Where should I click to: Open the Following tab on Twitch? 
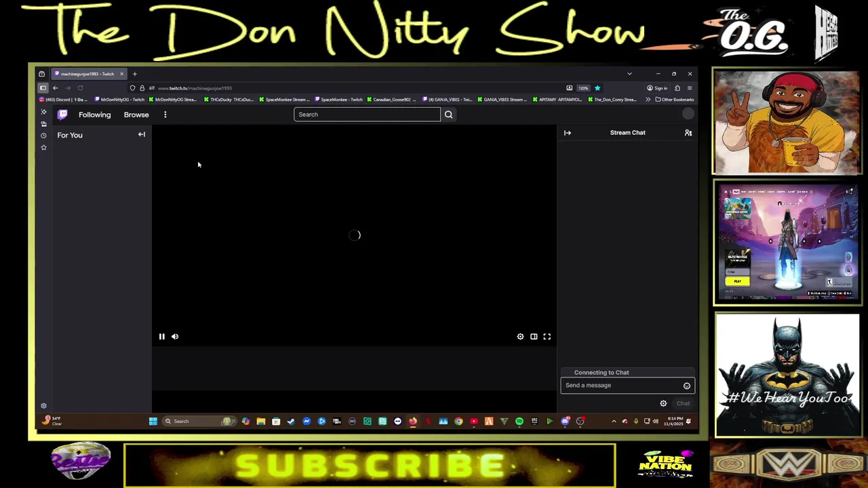pos(94,115)
